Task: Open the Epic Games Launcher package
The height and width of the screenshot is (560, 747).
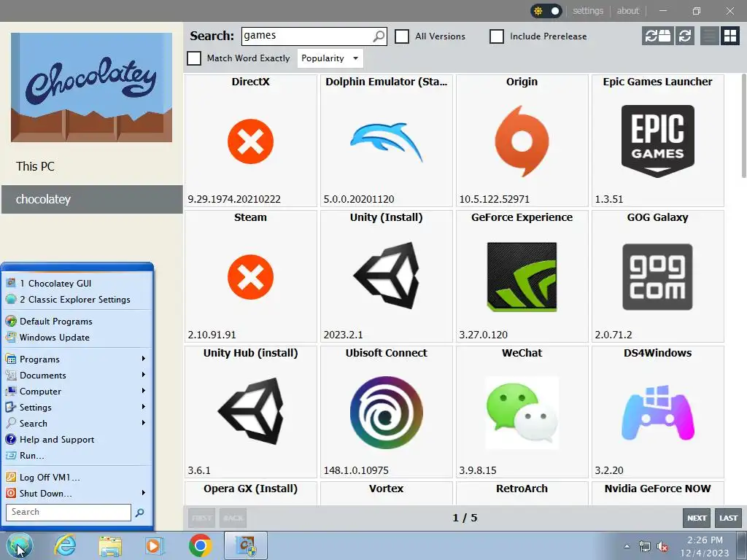Action: pos(657,141)
